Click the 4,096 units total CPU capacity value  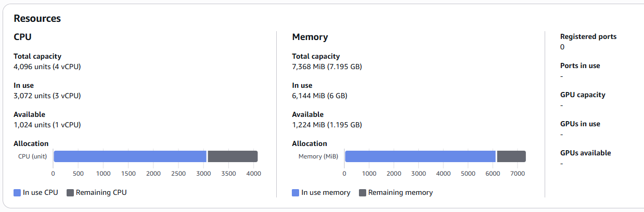coord(47,67)
